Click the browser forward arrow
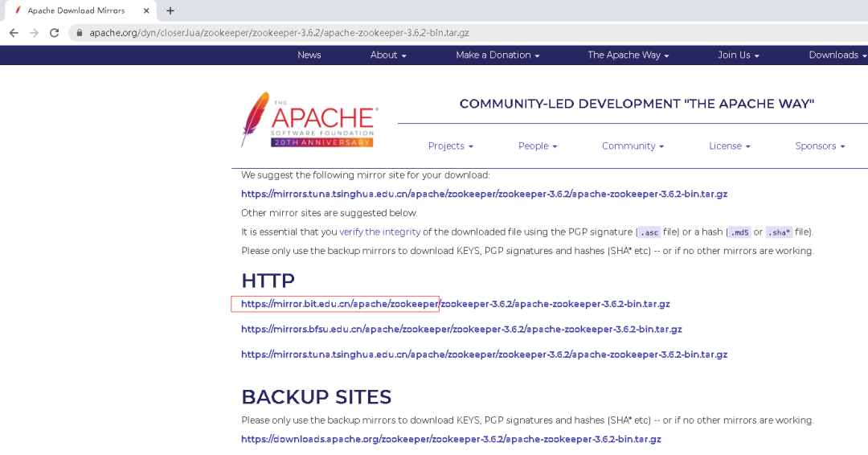Viewport: 868px width, 455px height. (x=34, y=33)
